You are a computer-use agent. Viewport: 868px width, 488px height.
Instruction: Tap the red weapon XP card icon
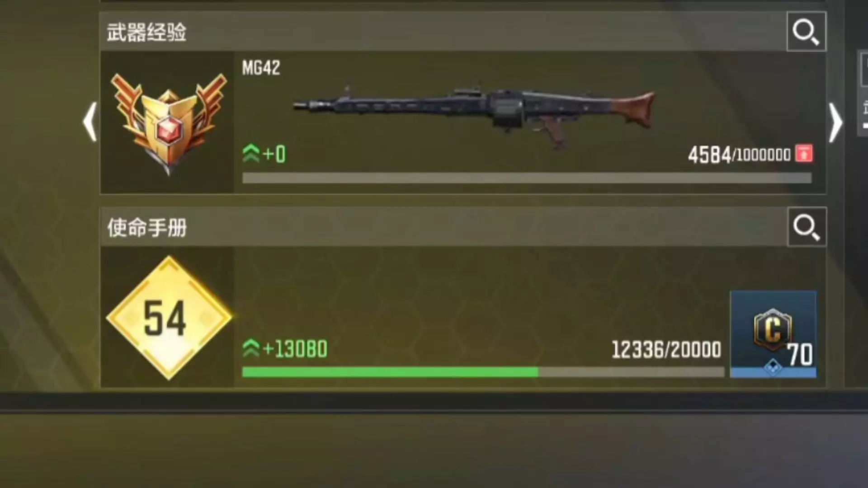(x=804, y=153)
